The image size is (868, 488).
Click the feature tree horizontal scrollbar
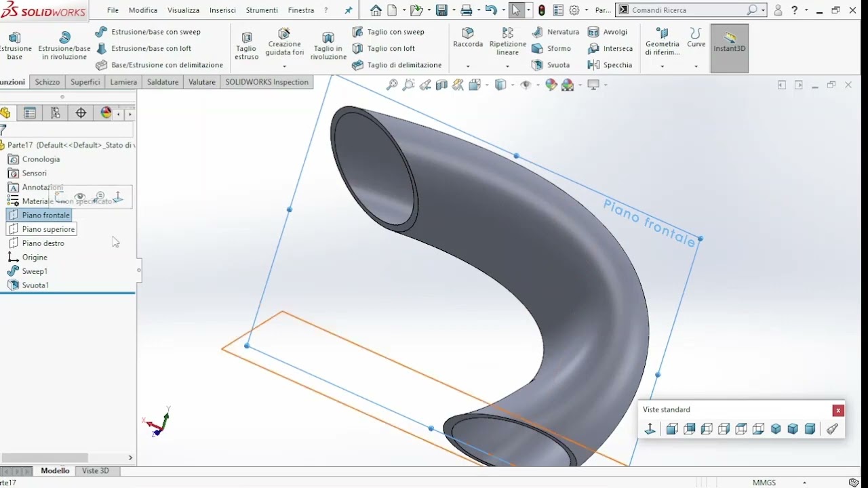tap(45, 457)
